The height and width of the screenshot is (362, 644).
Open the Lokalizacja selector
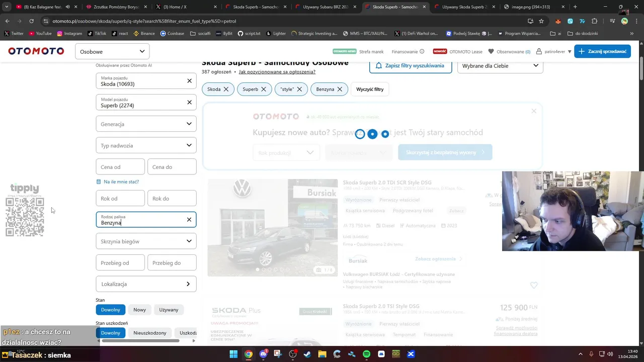click(146, 284)
